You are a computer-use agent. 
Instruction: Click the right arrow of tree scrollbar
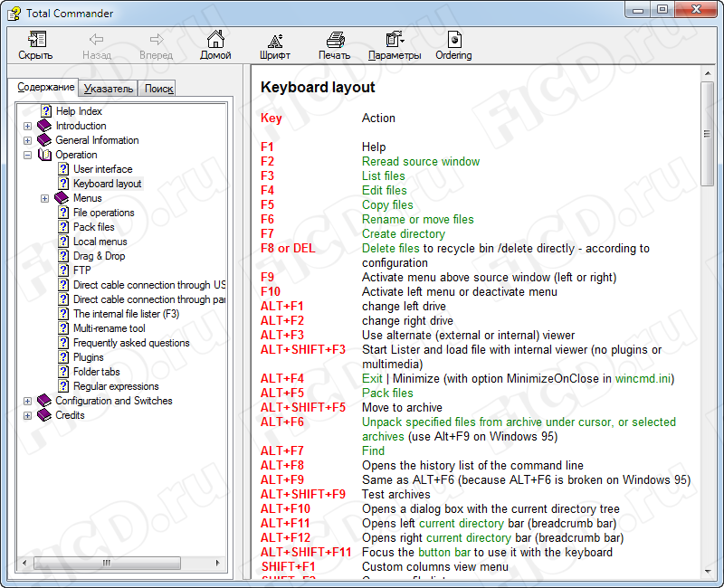217,563
